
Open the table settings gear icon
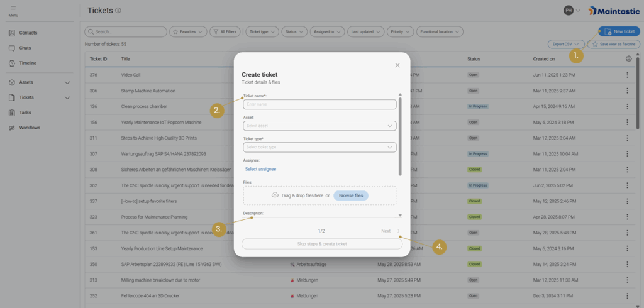point(628,59)
